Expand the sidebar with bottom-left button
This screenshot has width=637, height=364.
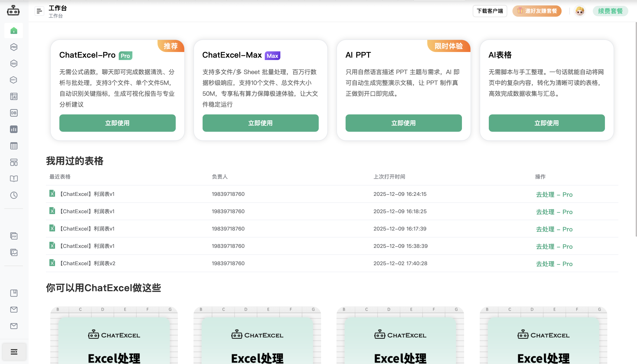[14, 352]
